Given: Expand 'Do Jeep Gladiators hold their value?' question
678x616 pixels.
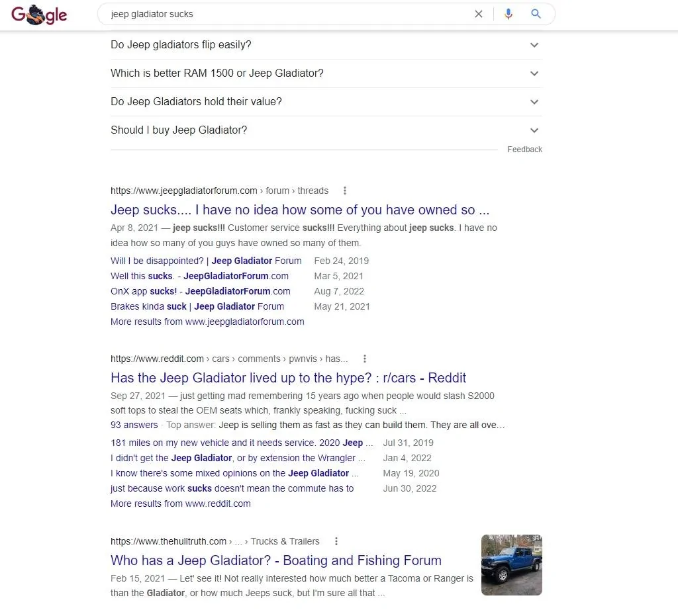Looking at the screenshot, I should pos(326,102).
